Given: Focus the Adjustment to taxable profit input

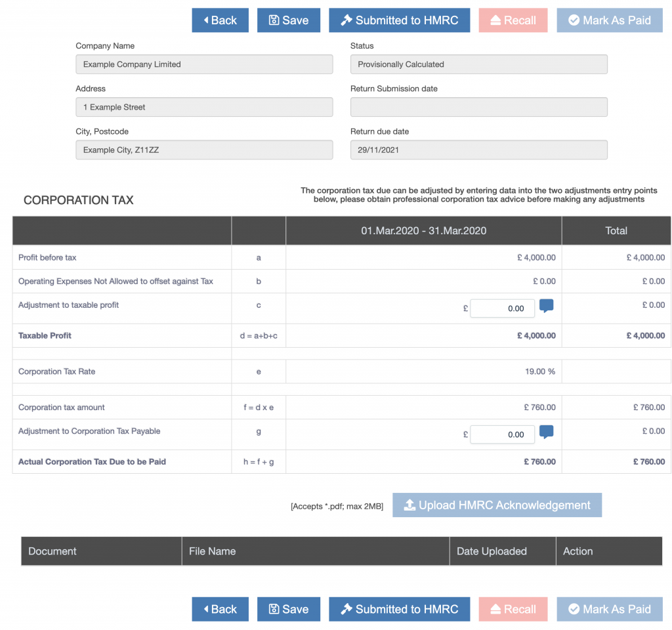Looking at the screenshot, I should [502, 308].
